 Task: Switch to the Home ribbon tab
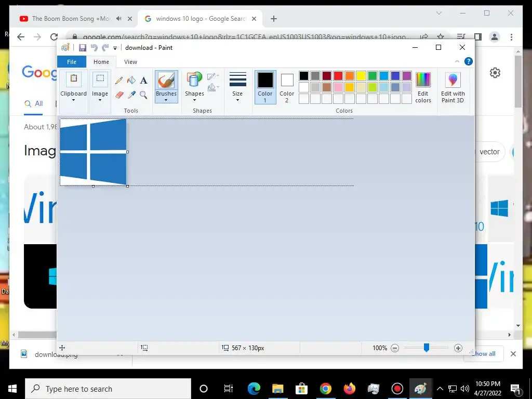[x=101, y=62]
